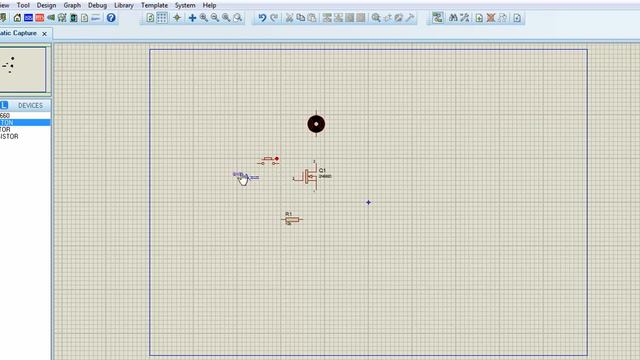Select the Zoom to Area tool
The width and height of the screenshot is (640, 360).
tap(238, 18)
